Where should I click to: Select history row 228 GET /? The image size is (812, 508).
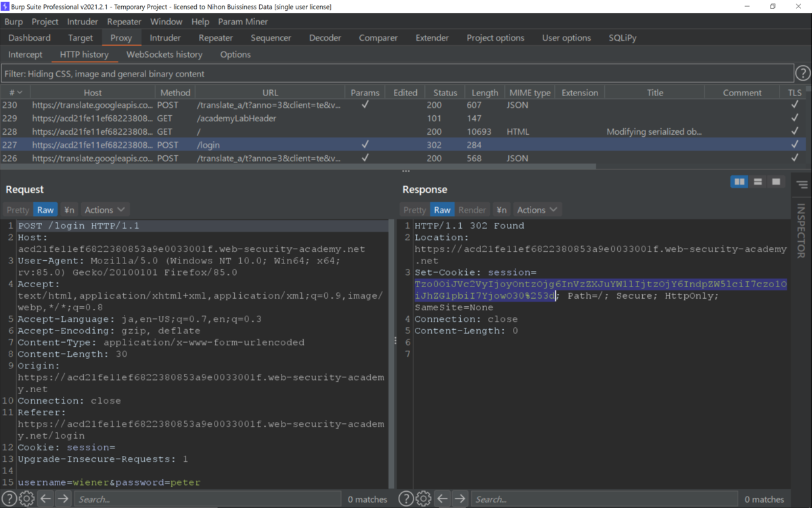click(403, 131)
